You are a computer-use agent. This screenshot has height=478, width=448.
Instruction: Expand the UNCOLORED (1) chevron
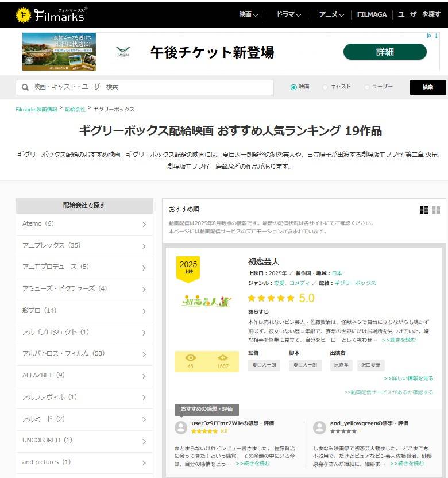tap(144, 441)
